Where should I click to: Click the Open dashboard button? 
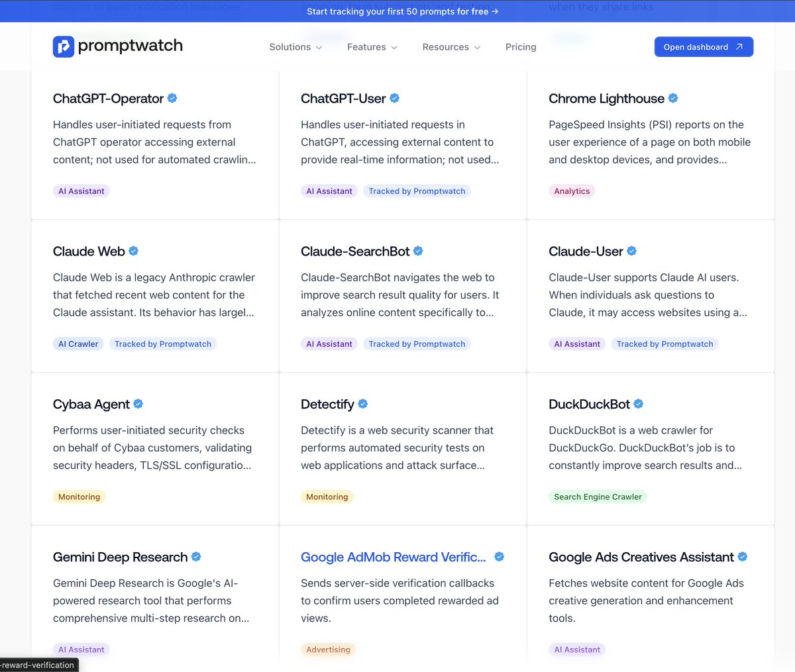(x=704, y=47)
